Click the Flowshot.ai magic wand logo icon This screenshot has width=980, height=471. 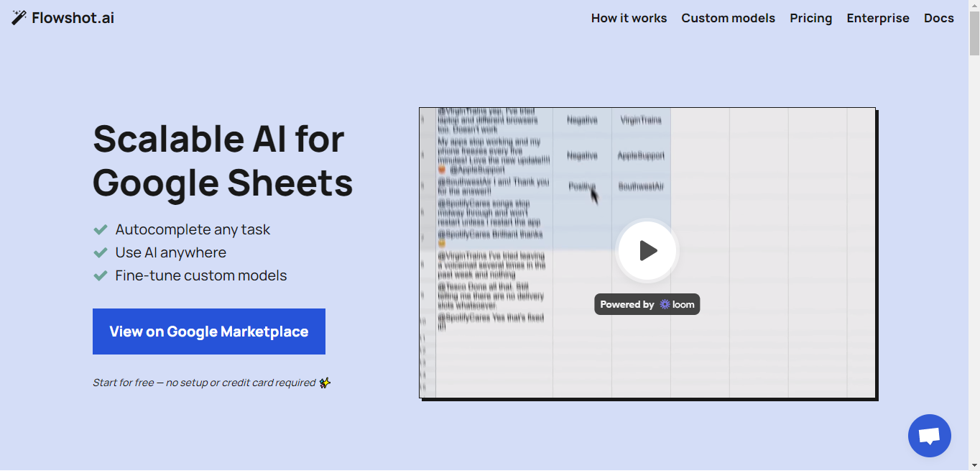pos(19,18)
